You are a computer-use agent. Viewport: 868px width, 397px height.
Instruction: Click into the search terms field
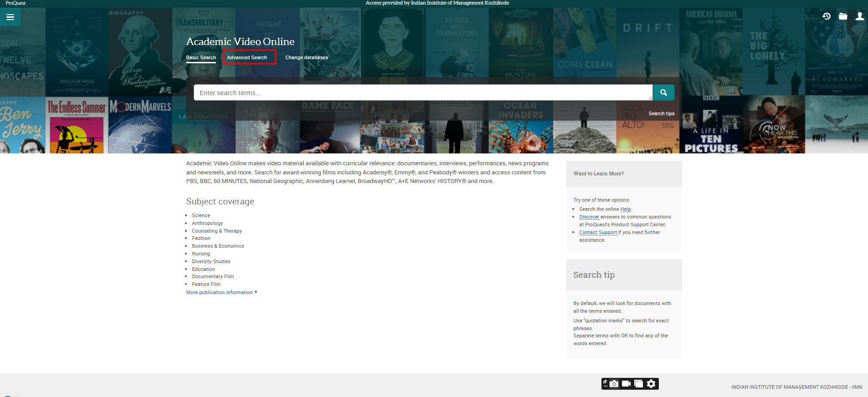[422, 93]
